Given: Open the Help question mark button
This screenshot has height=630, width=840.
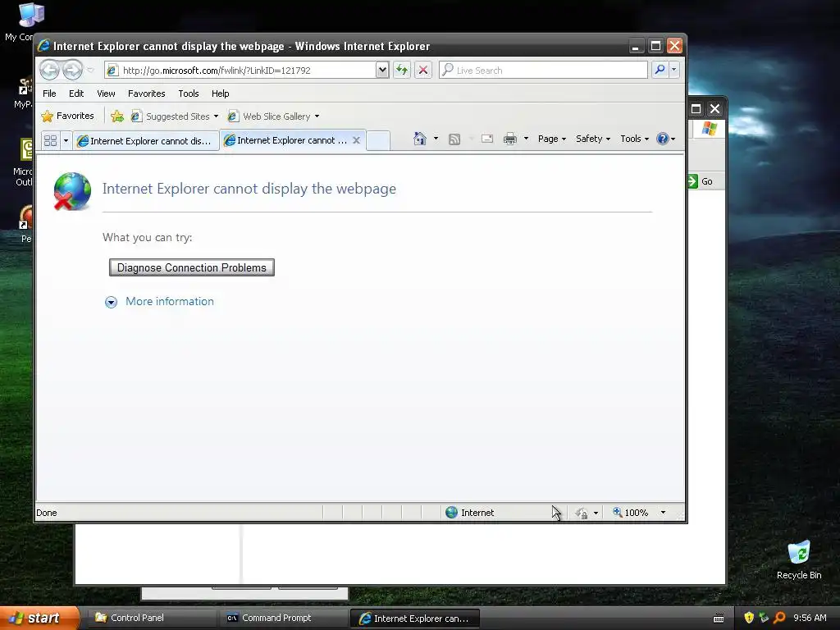Looking at the screenshot, I should pos(665,139).
